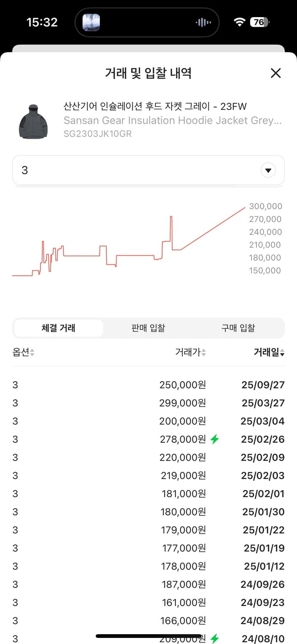297x644 pixels.
Task: Tap the clock showing 15:32
Action: point(42,21)
